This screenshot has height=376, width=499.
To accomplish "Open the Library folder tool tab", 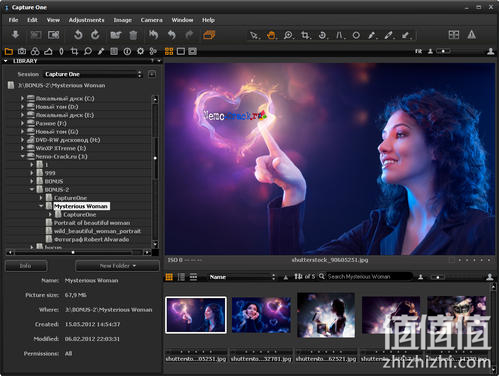I will tap(9, 51).
